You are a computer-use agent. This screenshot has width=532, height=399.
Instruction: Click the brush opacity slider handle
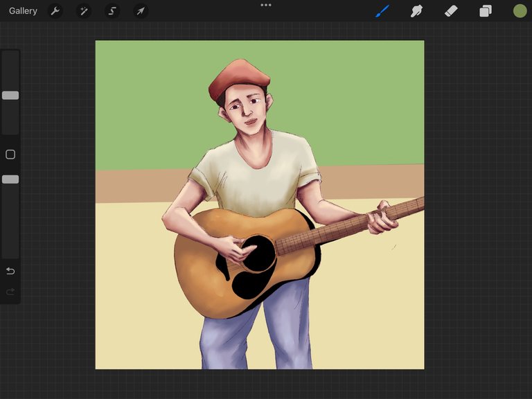10,179
